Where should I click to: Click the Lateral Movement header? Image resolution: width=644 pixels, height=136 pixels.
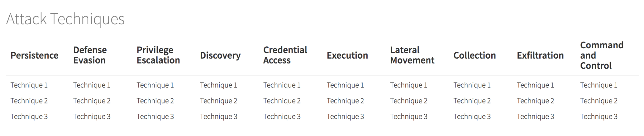click(x=412, y=55)
